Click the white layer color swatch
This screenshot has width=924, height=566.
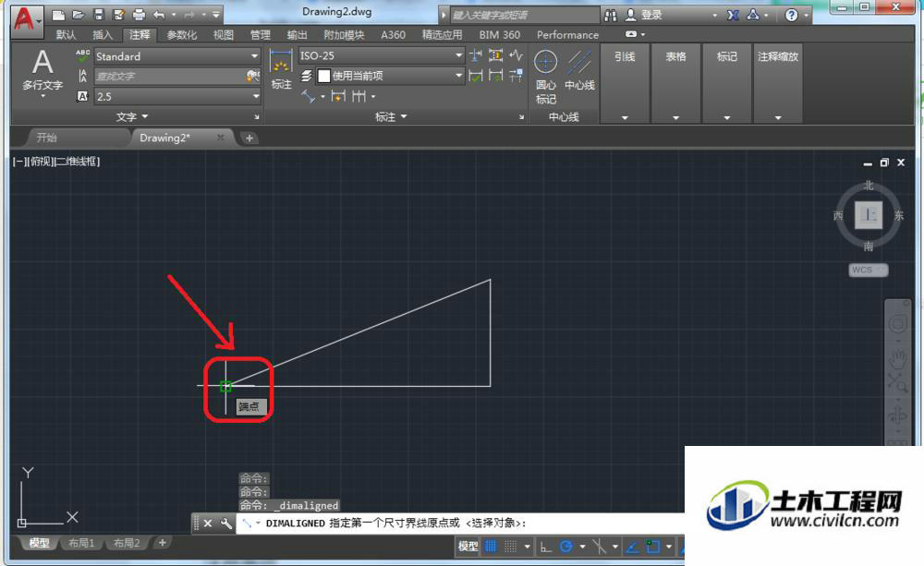[324, 76]
